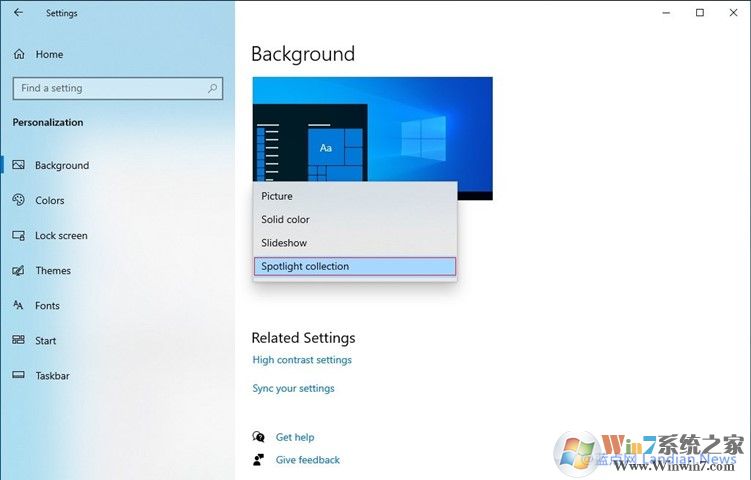Click the Home icon in sidebar
This screenshot has width=751, height=480.
[19, 54]
